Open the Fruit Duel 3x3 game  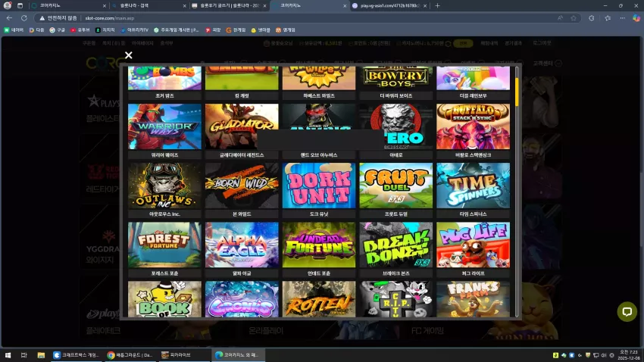pos(396,186)
